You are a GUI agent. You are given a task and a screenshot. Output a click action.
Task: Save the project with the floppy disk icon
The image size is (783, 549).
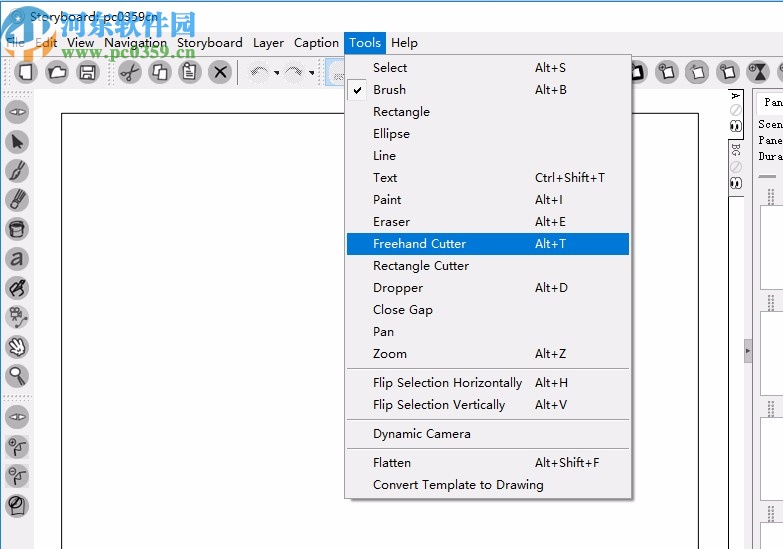[x=87, y=72]
